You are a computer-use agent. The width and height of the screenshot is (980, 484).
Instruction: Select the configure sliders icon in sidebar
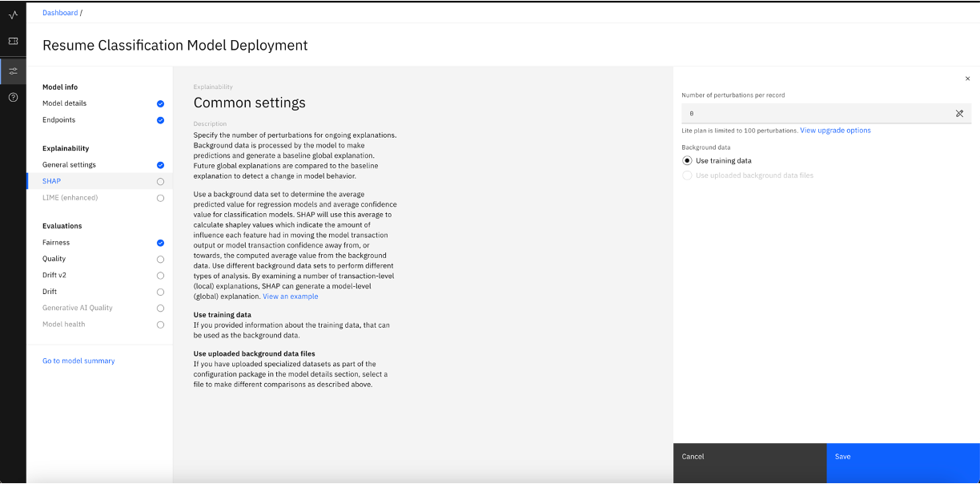(x=13, y=71)
